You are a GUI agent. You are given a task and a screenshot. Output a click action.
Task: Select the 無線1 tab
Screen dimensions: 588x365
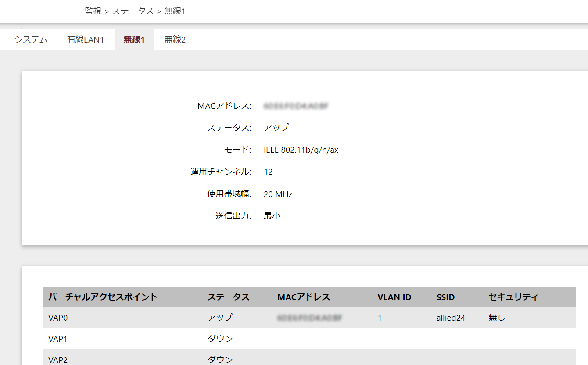[x=134, y=40]
